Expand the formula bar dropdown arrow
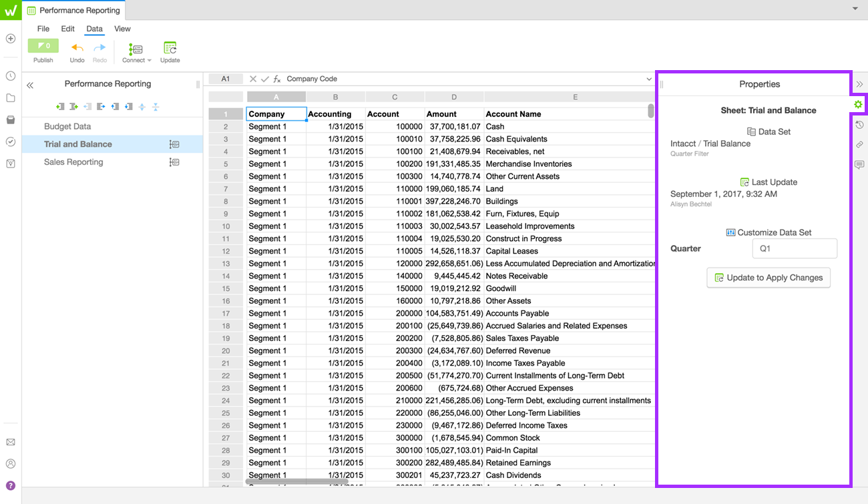The width and height of the screenshot is (868, 504). point(648,79)
